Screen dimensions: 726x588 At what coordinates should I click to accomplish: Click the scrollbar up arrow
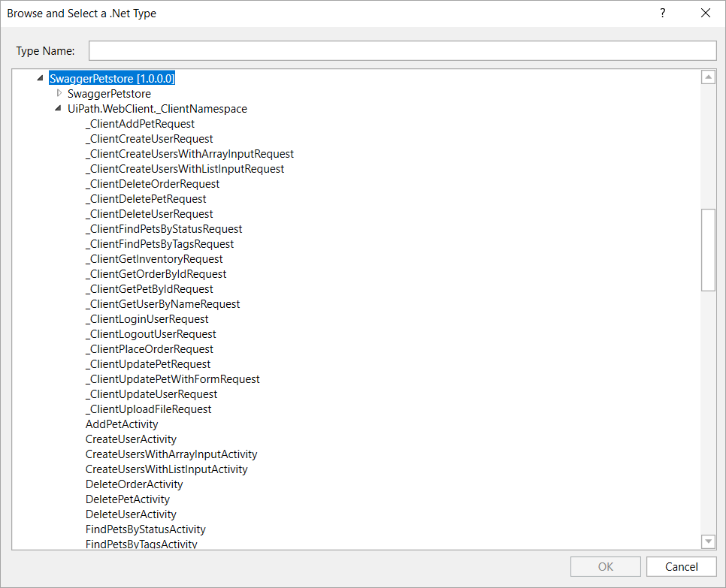point(707,77)
